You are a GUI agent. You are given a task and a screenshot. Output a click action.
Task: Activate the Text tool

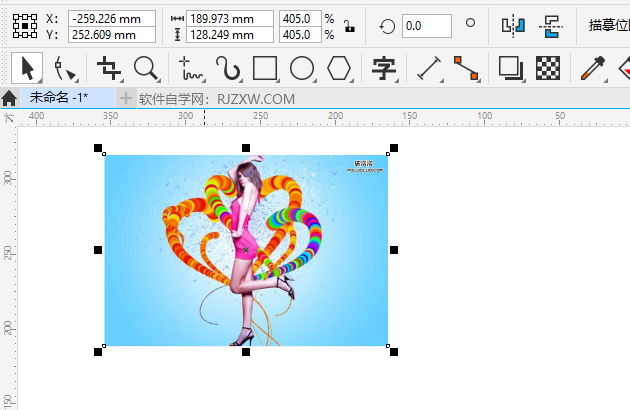(384, 68)
